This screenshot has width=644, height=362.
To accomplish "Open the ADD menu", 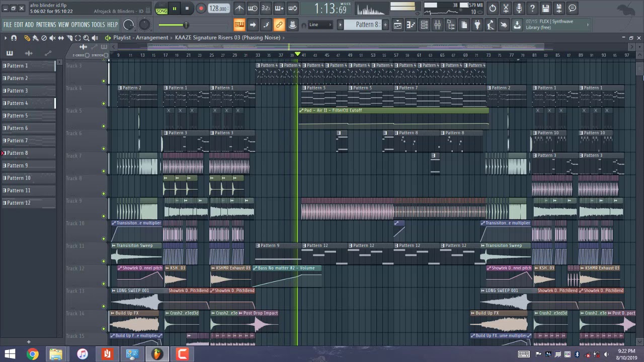I will coord(29,25).
